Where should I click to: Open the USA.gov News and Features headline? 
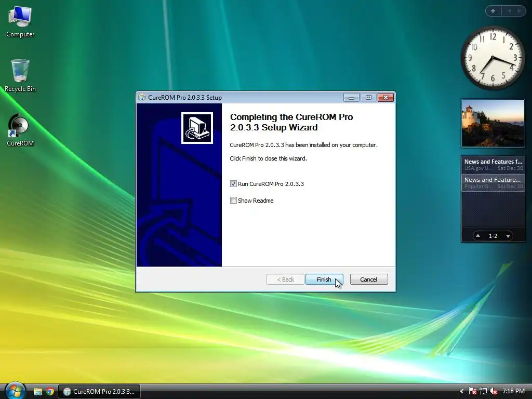[x=493, y=165]
